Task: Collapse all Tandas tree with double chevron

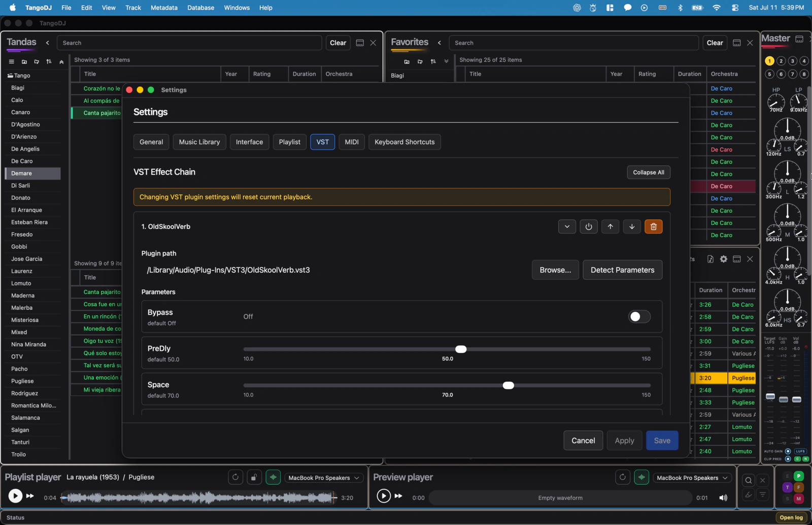Action: 61,61
